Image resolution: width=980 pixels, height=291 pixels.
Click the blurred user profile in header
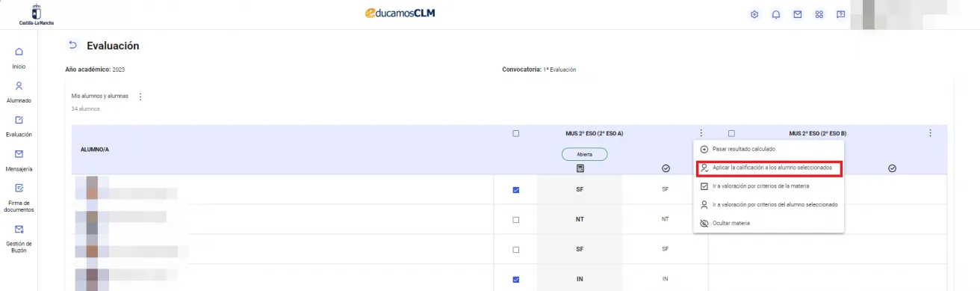[915, 14]
